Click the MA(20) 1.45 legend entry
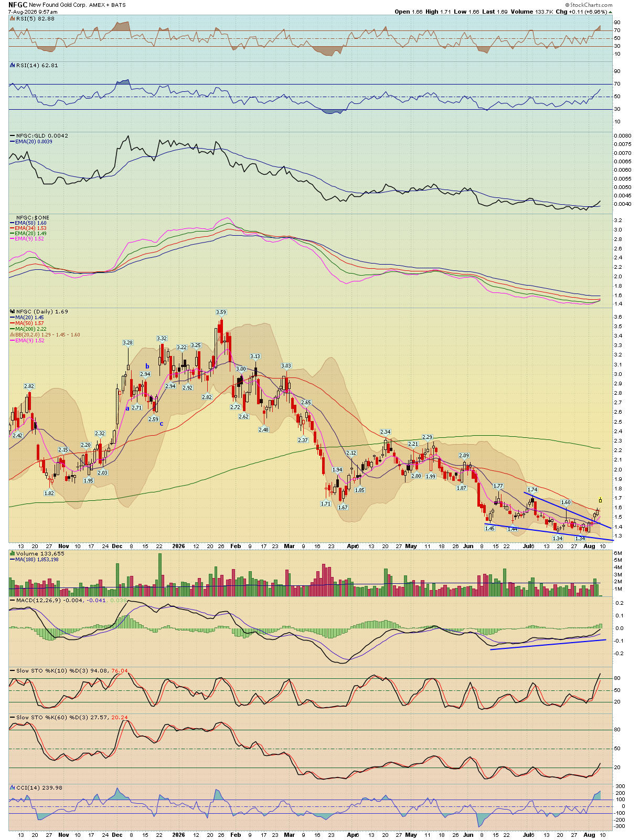 coord(29,318)
